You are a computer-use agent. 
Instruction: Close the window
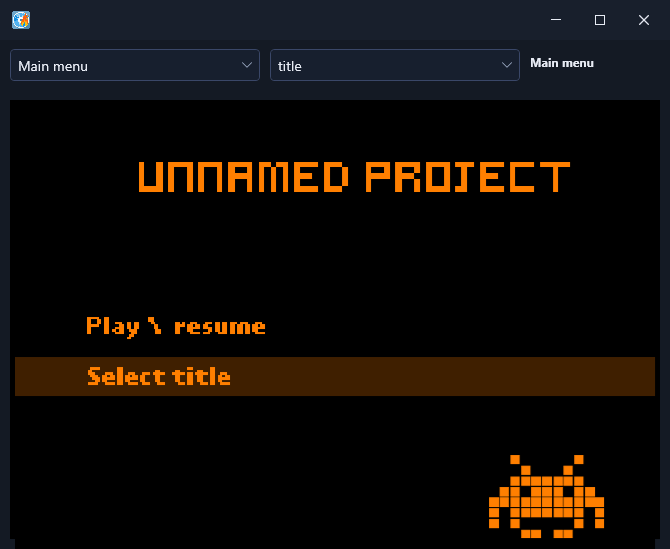[644, 20]
